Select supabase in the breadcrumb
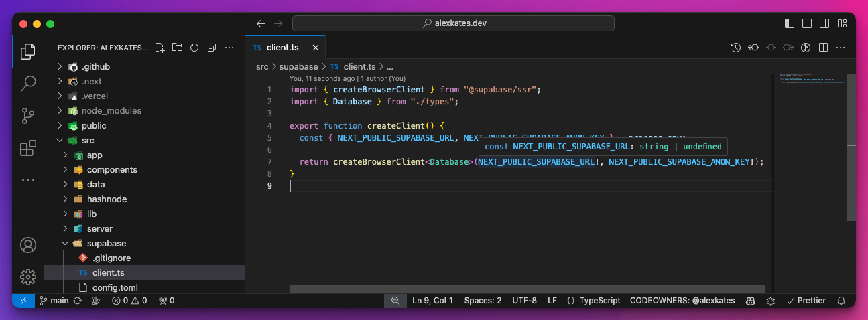The height and width of the screenshot is (320, 868). (298, 67)
